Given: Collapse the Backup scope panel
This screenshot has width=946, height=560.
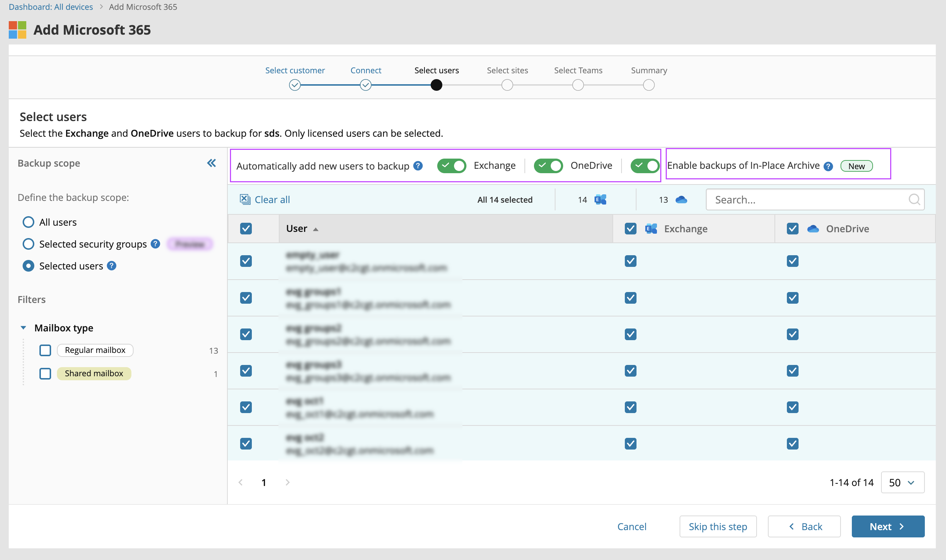Looking at the screenshot, I should [x=211, y=163].
